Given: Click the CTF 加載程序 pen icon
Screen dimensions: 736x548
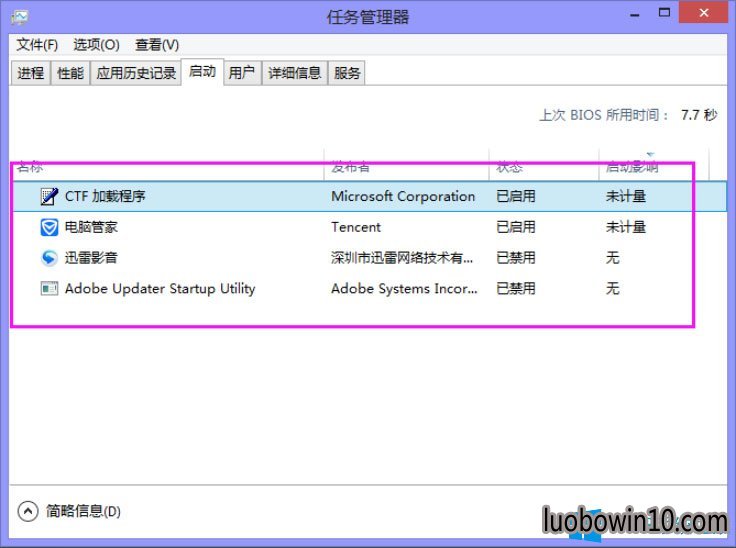Looking at the screenshot, I should click(49, 196).
